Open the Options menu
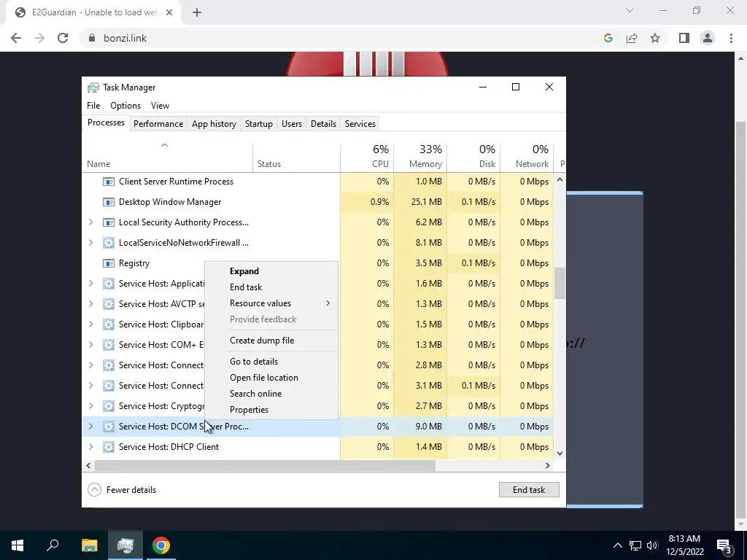Screen dimensions: 747x560 (125, 106)
